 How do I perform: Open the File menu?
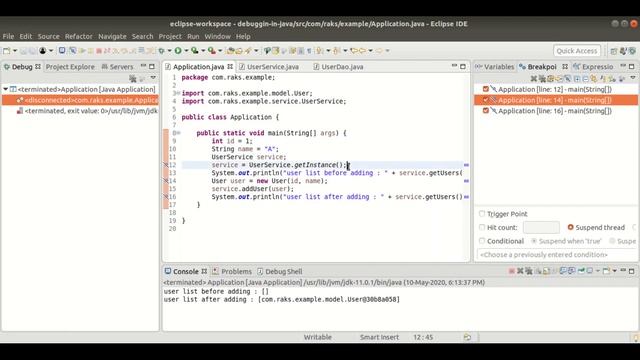(8, 36)
